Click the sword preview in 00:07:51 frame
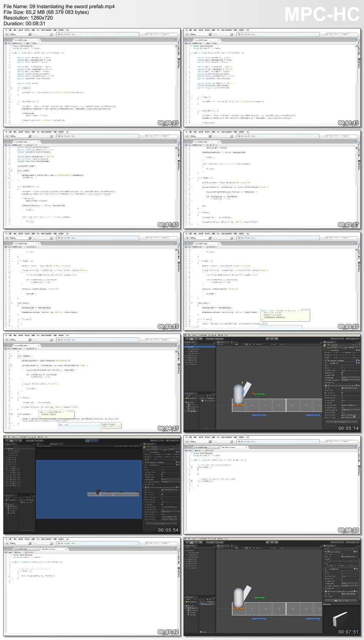 pos(340,619)
